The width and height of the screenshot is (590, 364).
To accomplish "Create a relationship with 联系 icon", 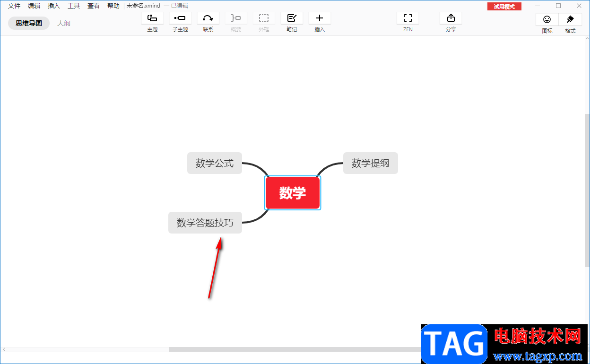I will [x=208, y=18].
